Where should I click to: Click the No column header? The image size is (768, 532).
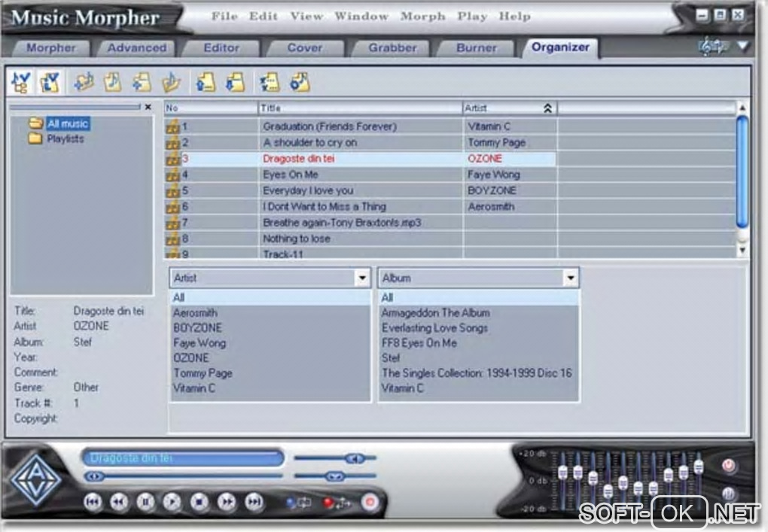(211, 108)
